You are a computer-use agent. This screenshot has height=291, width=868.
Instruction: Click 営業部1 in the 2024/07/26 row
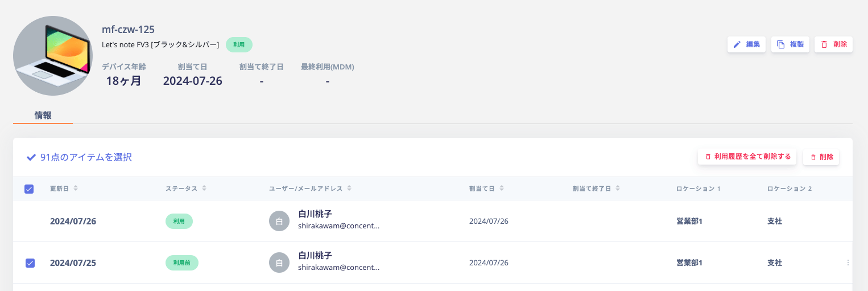click(689, 221)
